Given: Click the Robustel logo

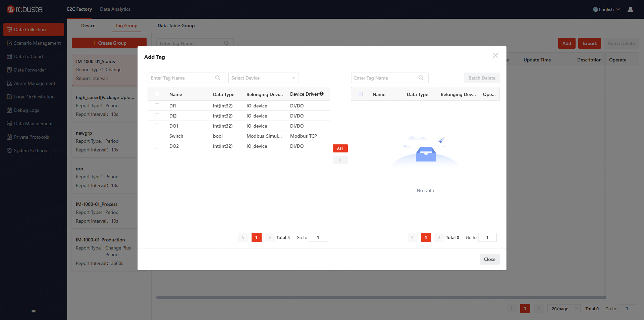Looking at the screenshot, I should pos(25,9).
